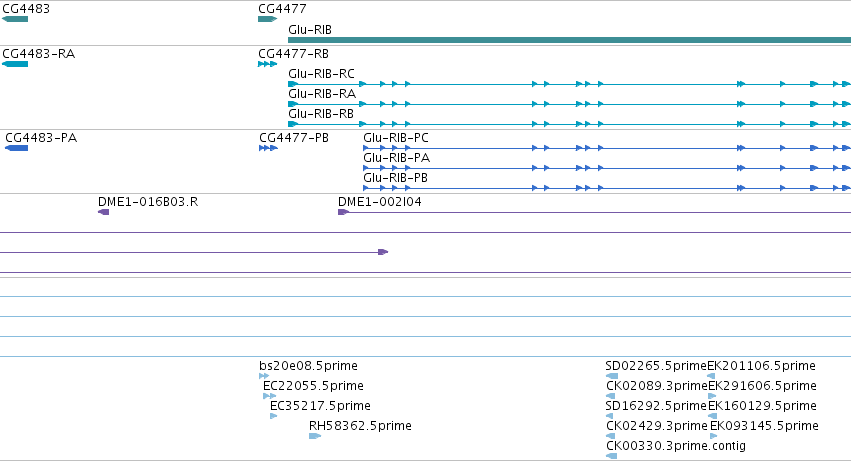Select the Glu-RIB-RA transcript label
The image size is (851, 461).
[x=322, y=94]
